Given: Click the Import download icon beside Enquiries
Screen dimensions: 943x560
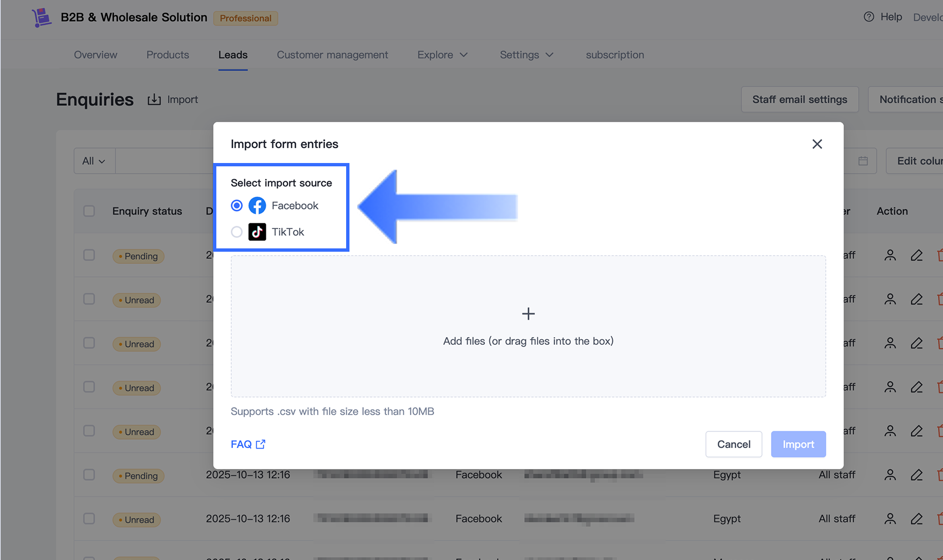Looking at the screenshot, I should tap(154, 99).
